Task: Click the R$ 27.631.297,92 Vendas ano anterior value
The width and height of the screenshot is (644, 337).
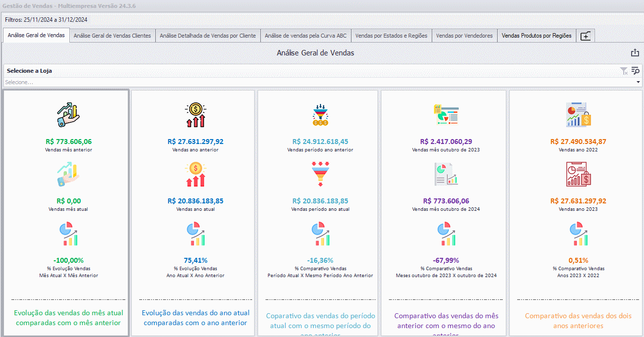Action: (196, 142)
